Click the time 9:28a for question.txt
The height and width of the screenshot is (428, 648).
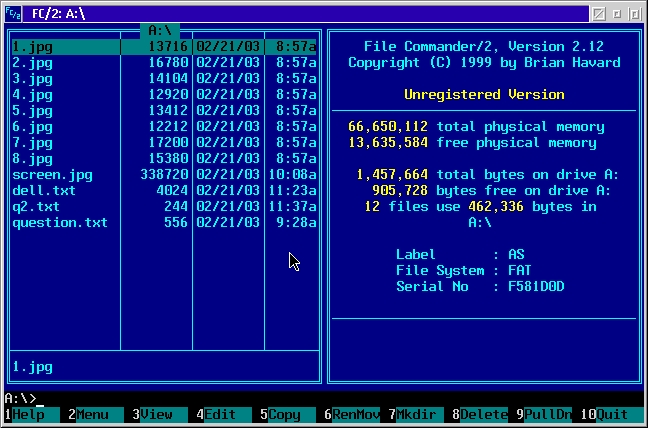[296, 223]
